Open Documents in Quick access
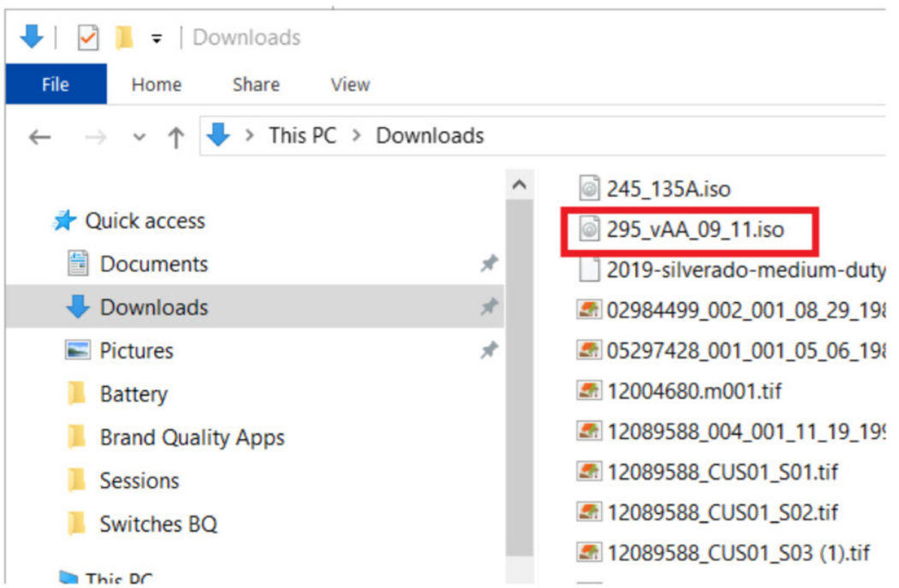Image resolution: width=899 pixels, height=588 pixels. click(153, 264)
